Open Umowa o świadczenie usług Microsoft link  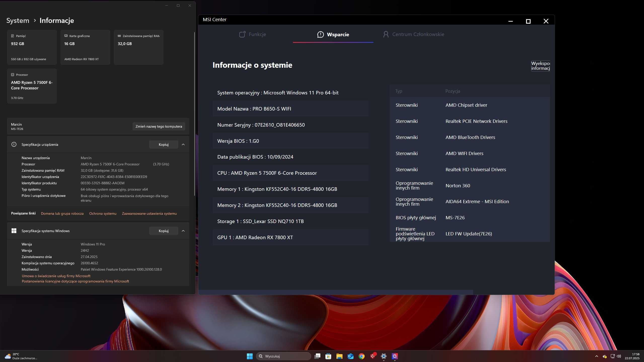coord(56,276)
